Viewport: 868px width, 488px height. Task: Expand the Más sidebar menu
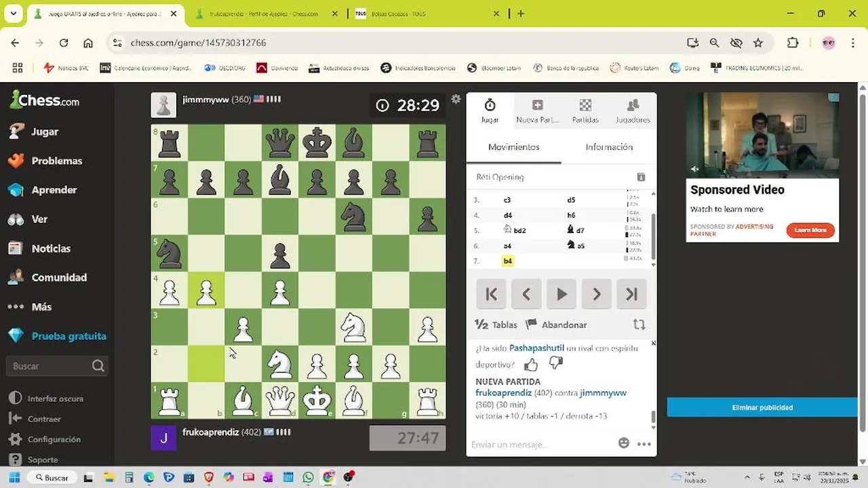tap(30, 306)
